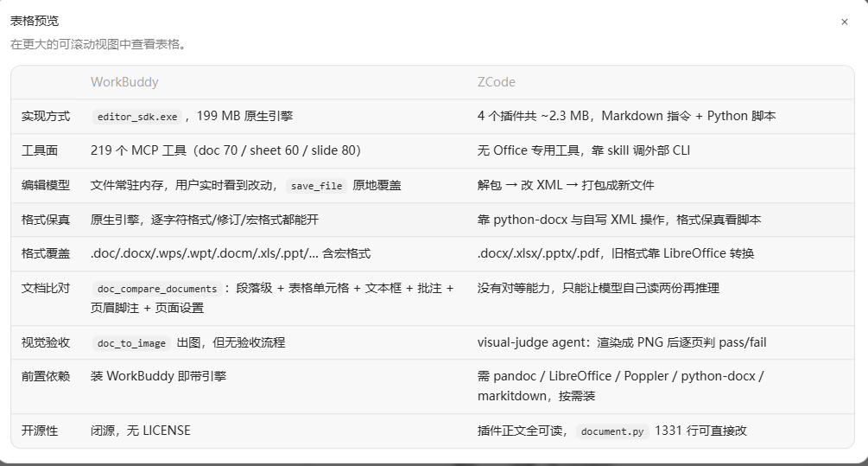Click the 格式保真 row label
This screenshot has height=466, width=868.
(x=46, y=220)
